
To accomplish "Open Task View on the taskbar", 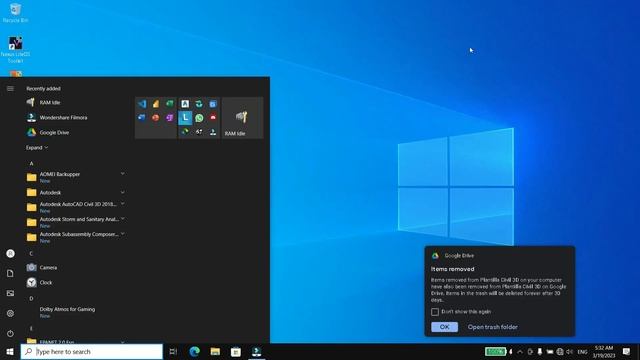I will [x=173, y=351].
